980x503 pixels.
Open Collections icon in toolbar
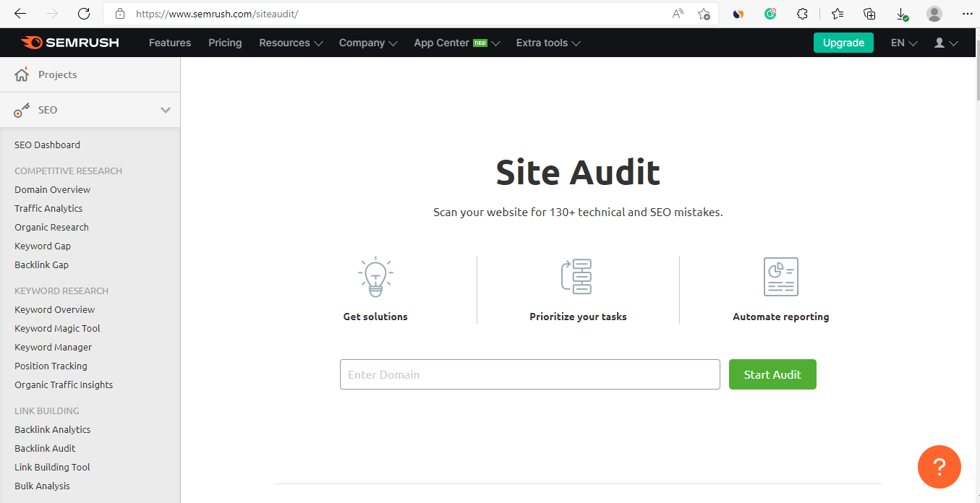[x=870, y=14]
